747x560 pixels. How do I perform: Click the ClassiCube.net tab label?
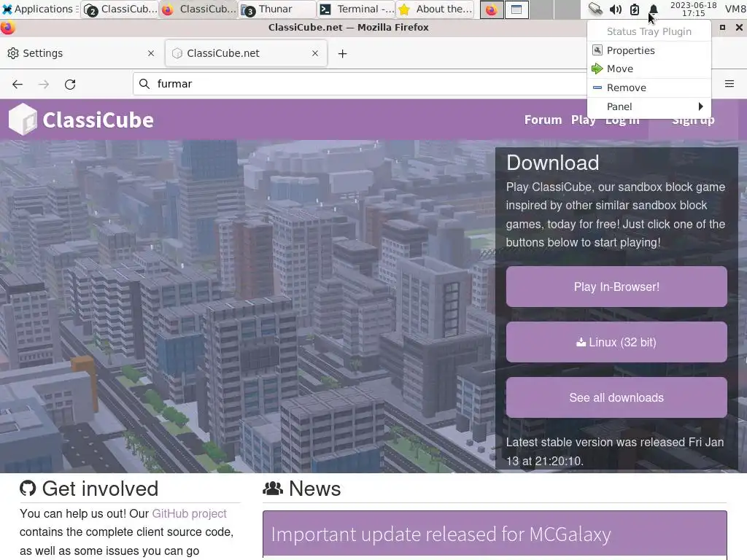pos(223,53)
